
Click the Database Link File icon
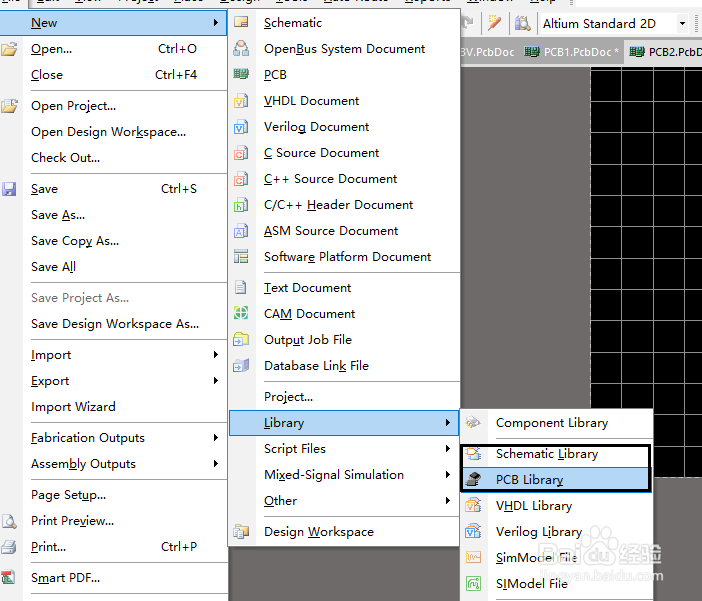(241, 365)
